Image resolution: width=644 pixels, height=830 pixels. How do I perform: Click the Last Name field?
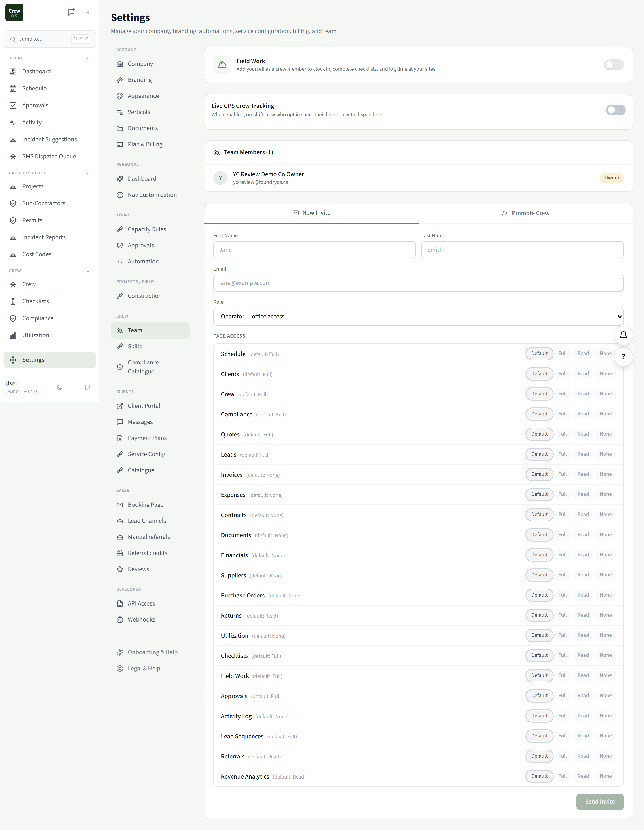(522, 250)
